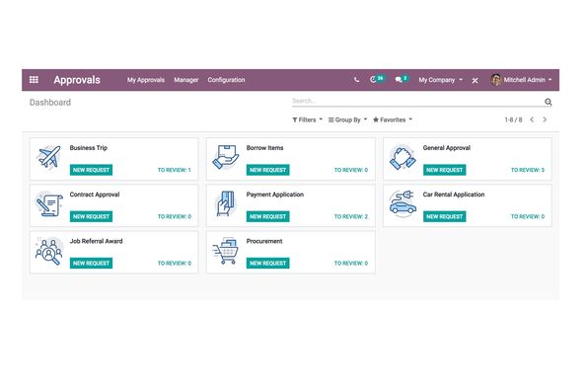Open the apps grid menu icon

point(34,80)
